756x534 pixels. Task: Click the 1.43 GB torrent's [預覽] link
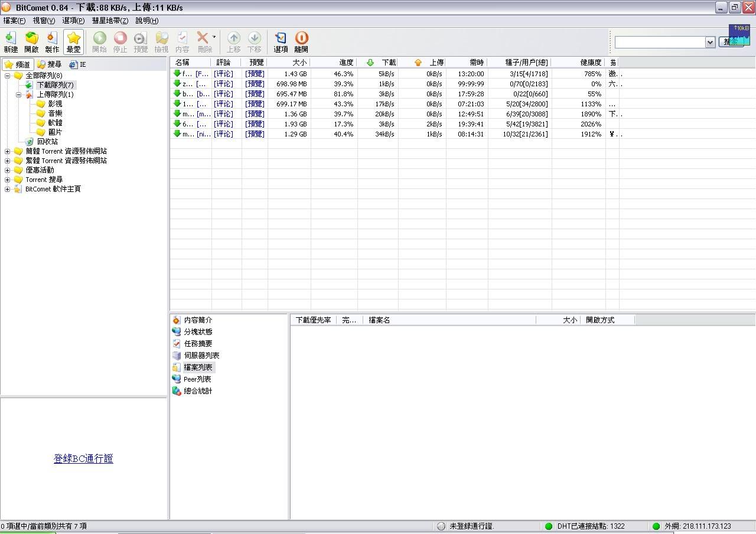(255, 74)
